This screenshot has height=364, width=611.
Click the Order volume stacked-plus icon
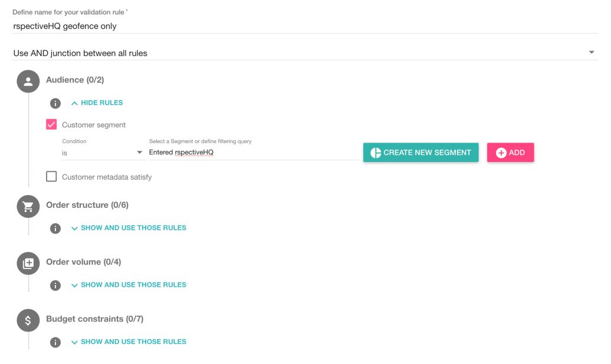point(28,263)
